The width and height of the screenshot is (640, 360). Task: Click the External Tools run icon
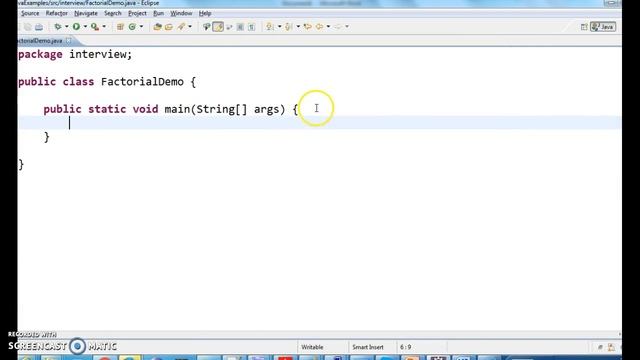(x=95, y=27)
